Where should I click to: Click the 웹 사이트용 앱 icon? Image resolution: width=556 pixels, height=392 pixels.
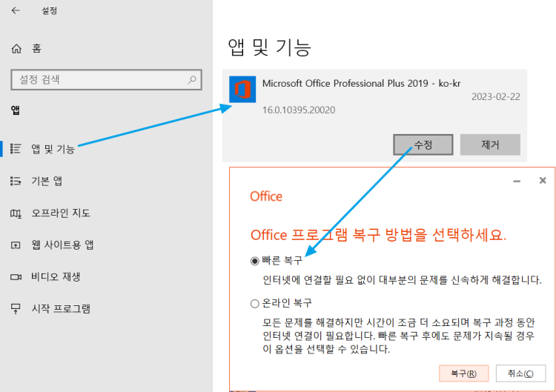point(16,245)
